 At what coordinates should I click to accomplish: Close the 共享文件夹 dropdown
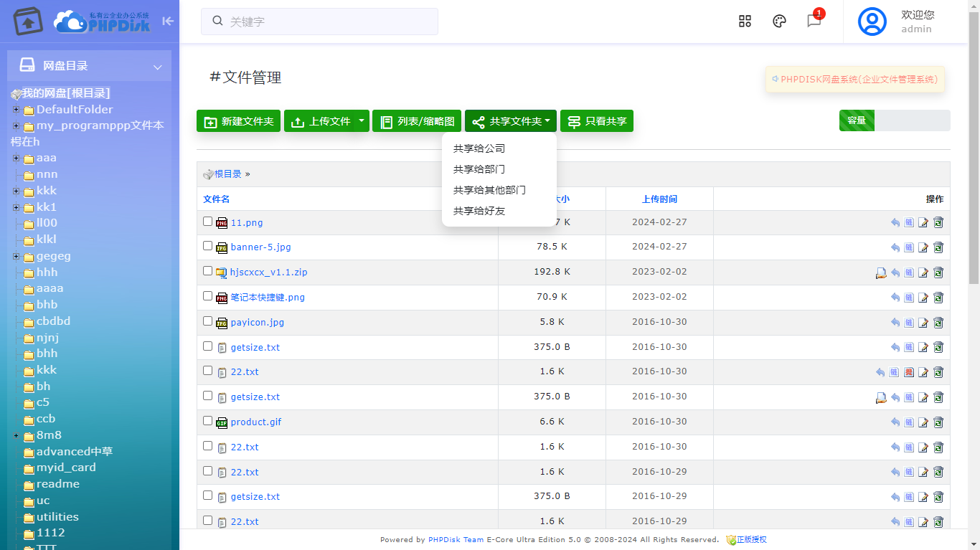(511, 121)
